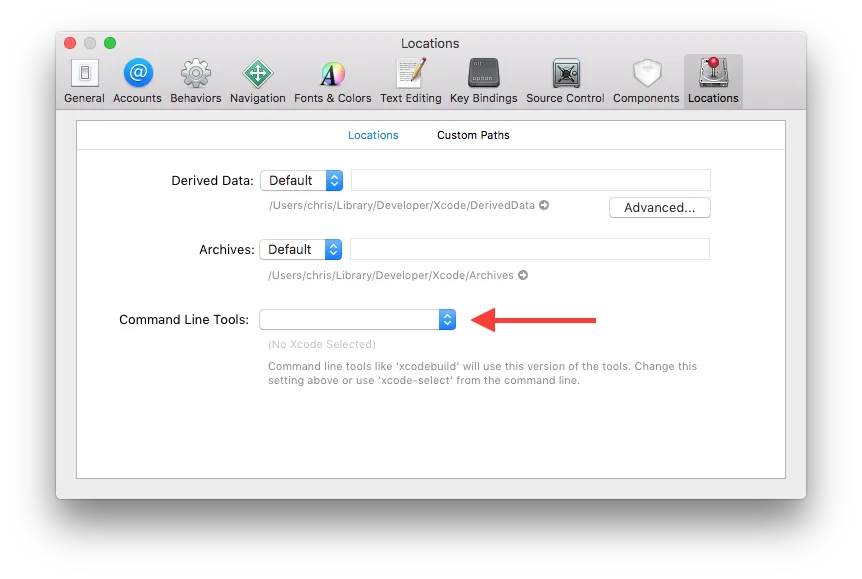Open the Archives Default dropdown
The image size is (862, 579).
[300, 250]
